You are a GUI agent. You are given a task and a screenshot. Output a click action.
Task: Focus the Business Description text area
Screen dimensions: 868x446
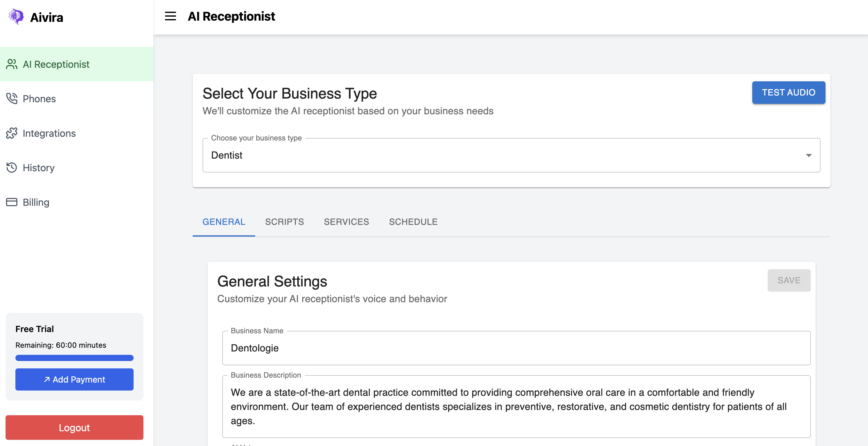click(x=516, y=406)
